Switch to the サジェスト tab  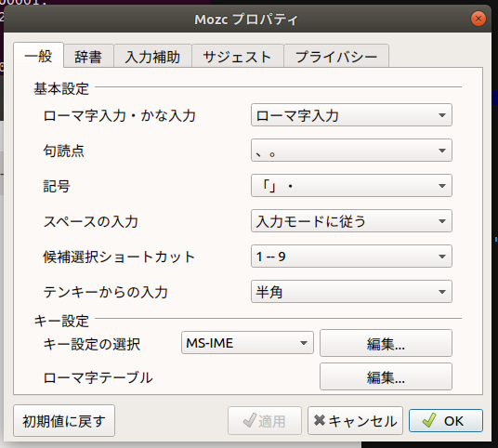[238, 56]
